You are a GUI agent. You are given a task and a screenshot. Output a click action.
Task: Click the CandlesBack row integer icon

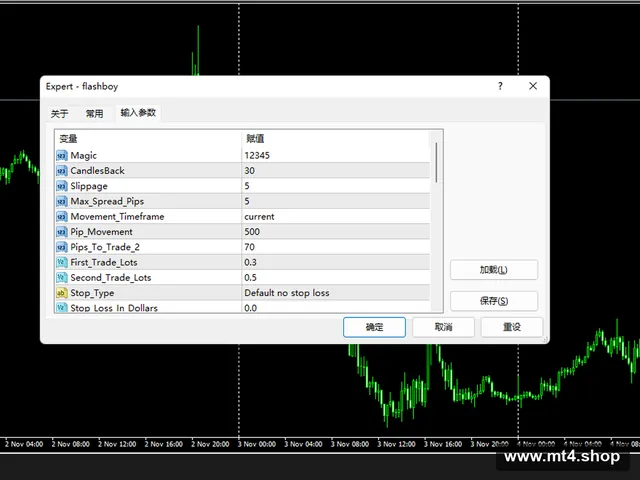tap(62, 171)
